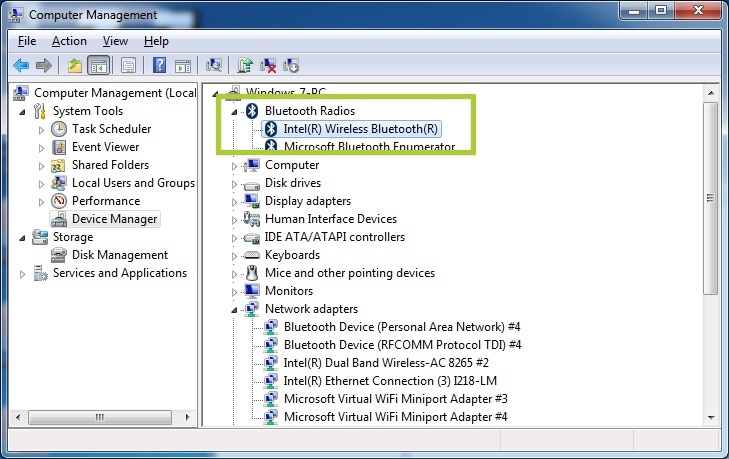Screen dimensions: 729x459
Task: Expand the Computer category
Action: [234, 166]
